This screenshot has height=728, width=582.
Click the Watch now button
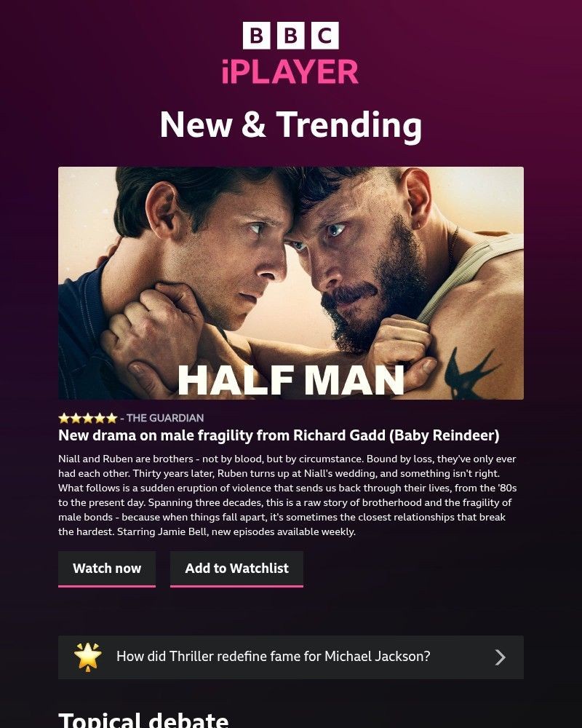107,569
